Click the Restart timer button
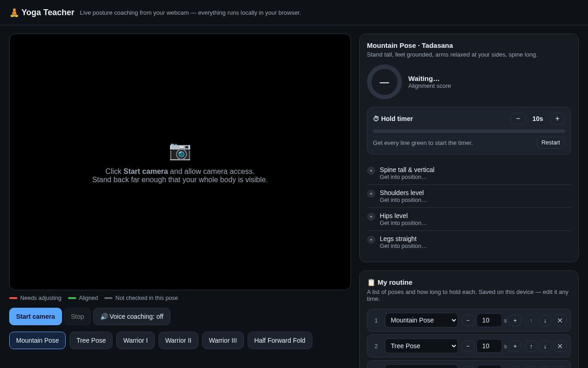This screenshot has width=588, height=368. click(551, 143)
